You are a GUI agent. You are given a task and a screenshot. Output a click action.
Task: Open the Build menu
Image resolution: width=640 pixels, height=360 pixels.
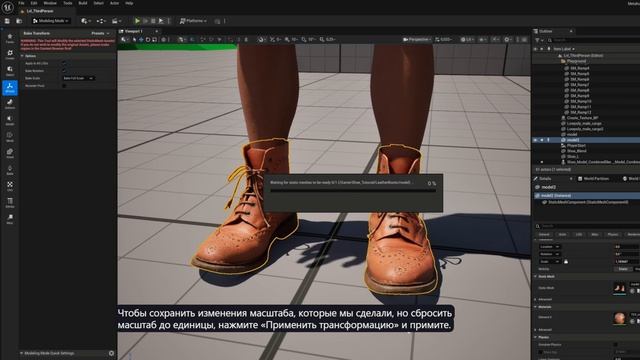(x=83, y=3)
